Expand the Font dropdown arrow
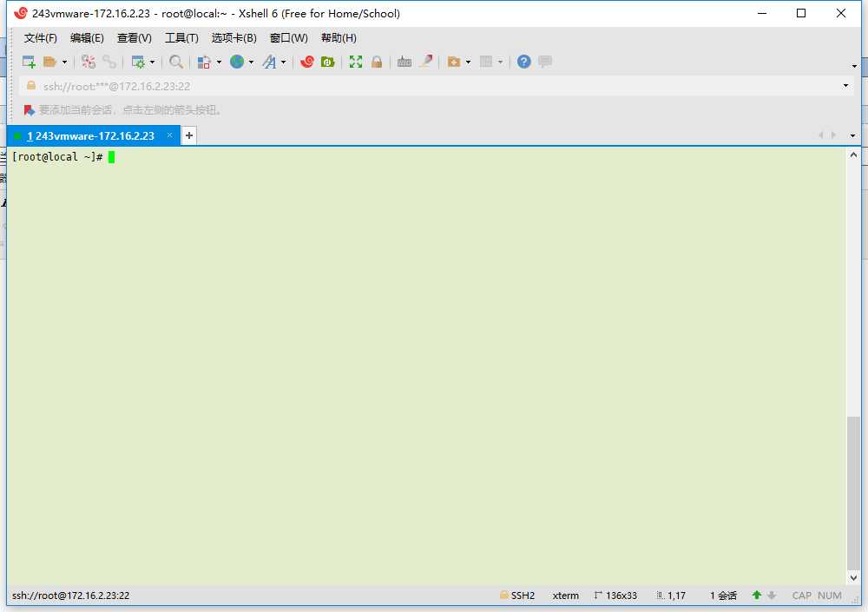This screenshot has height=612, width=868. tap(284, 62)
